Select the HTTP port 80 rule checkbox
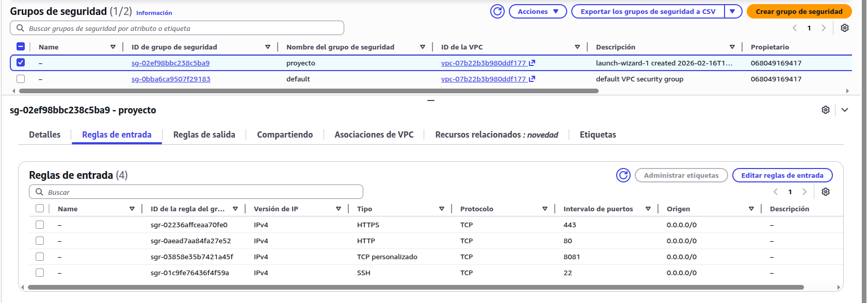Screen dimensions: 868x303 pos(40,241)
